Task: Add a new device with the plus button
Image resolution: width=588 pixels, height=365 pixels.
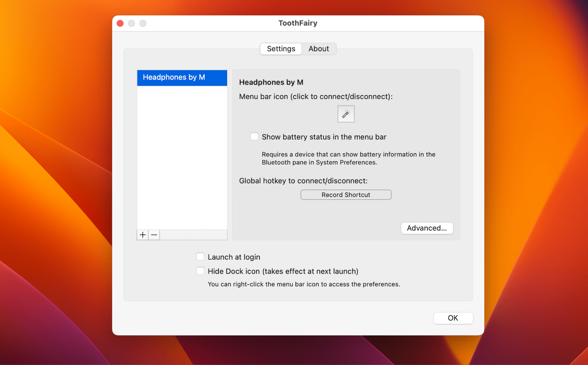Action: [x=142, y=235]
